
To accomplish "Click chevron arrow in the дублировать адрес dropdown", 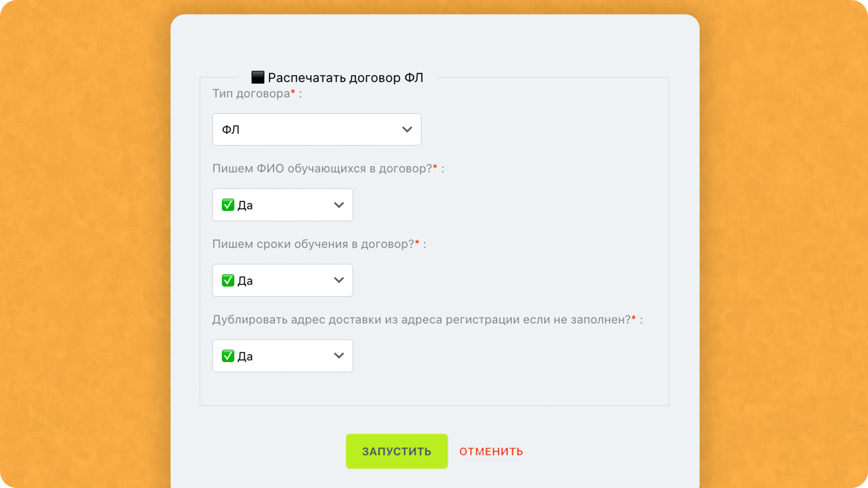I will 339,356.
